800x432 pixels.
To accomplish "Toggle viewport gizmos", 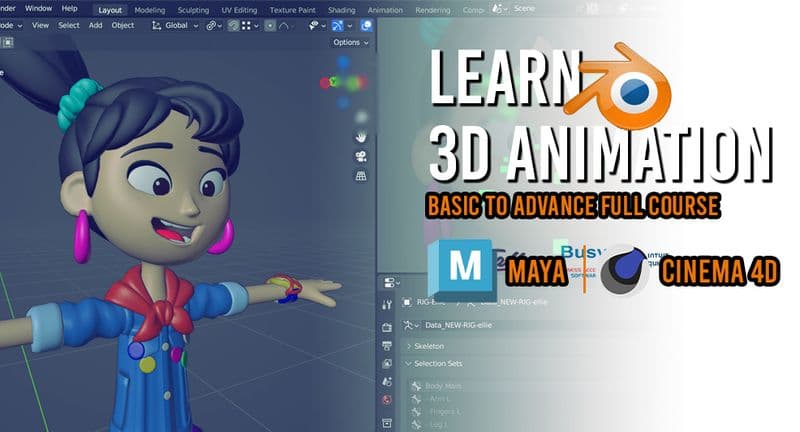I will tap(337, 26).
